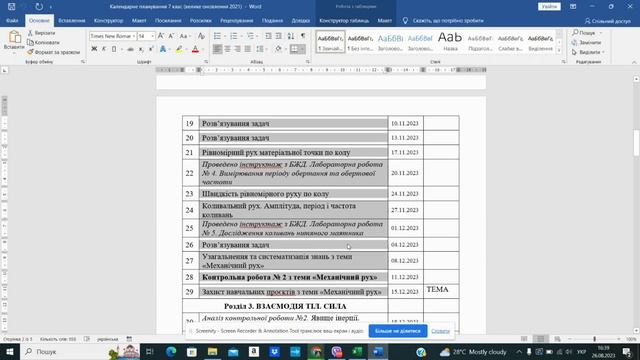Image resolution: width=640 pixels, height=360 pixels.
Task: Open the Times New Roman font name dropdown
Action: coord(133,36)
